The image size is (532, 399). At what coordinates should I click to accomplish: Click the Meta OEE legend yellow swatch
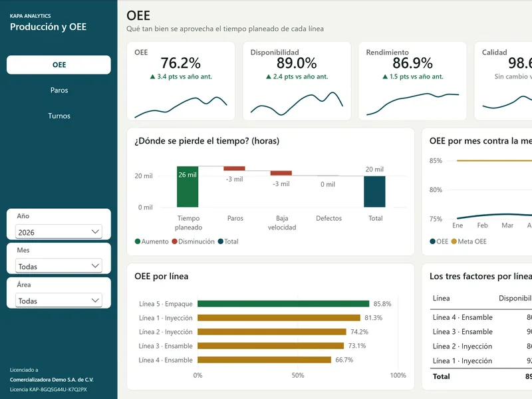pos(454,241)
